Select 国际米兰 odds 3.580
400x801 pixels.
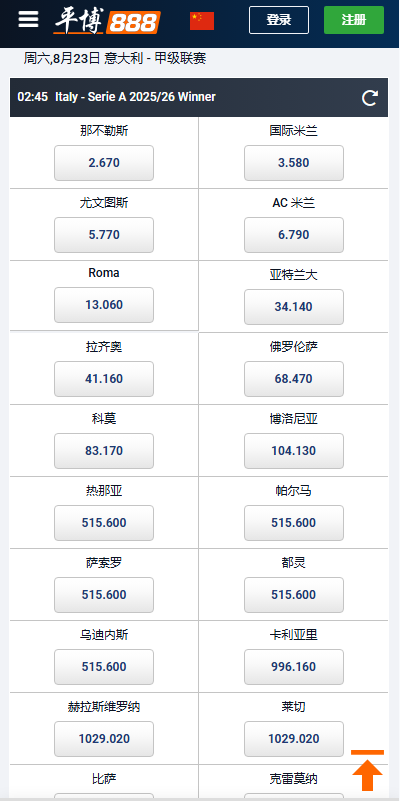pos(294,163)
